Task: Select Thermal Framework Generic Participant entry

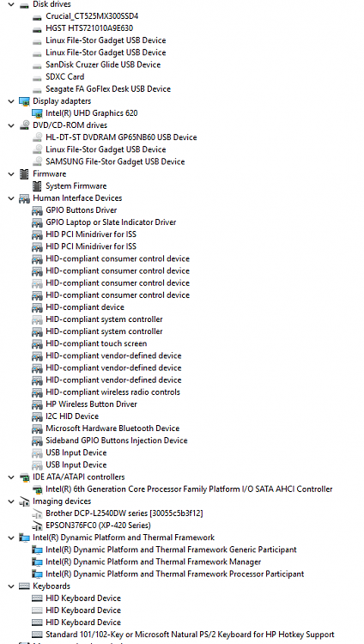Action: [x=171, y=550]
